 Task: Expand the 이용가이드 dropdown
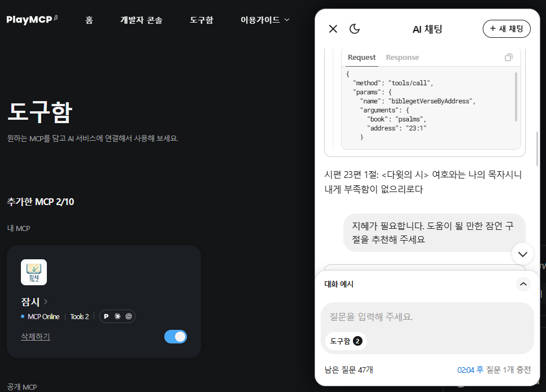(265, 20)
